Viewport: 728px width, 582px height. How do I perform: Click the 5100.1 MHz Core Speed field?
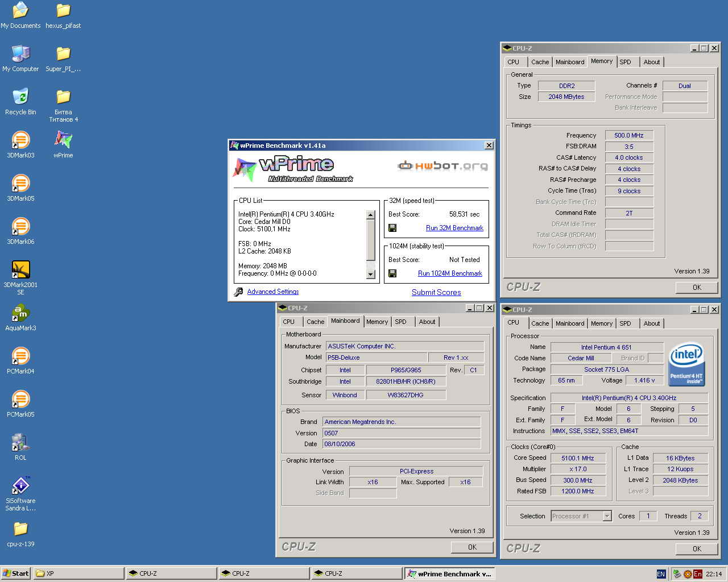577,458
